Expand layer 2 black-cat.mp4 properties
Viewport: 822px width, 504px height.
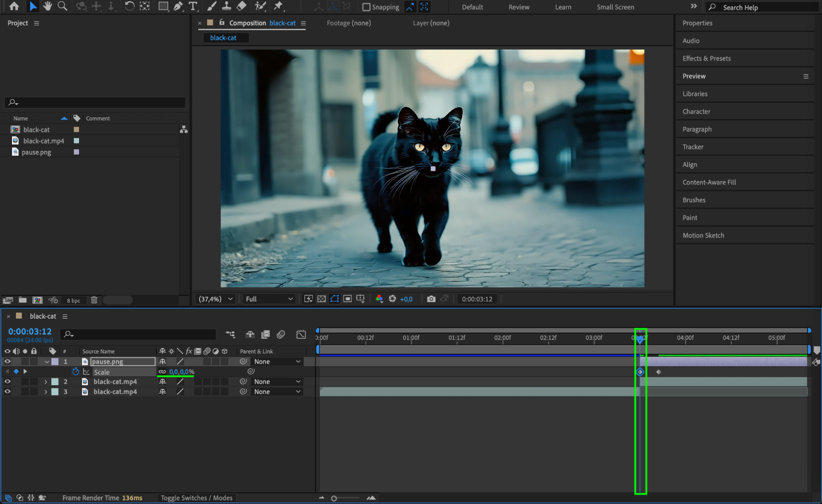46,382
